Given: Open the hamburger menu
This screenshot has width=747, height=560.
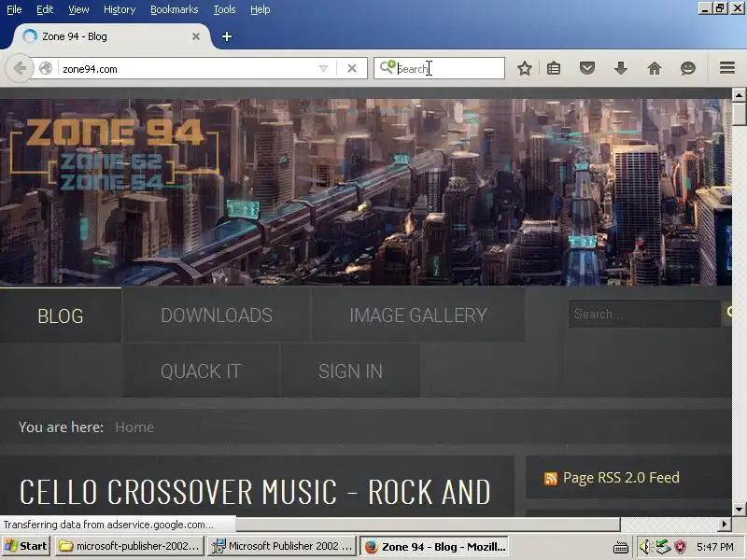Looking at the screenshot, I should (x=727, y=67).
